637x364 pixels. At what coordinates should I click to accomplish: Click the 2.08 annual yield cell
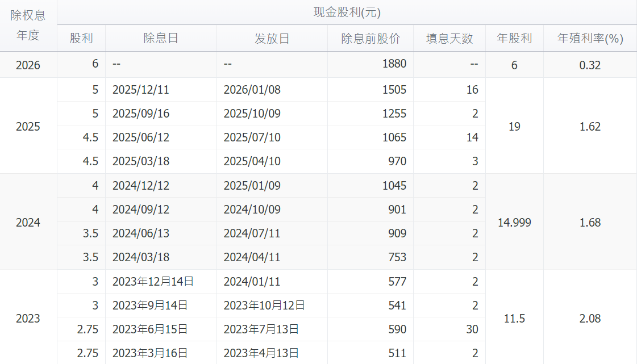(x=590, y=318)
